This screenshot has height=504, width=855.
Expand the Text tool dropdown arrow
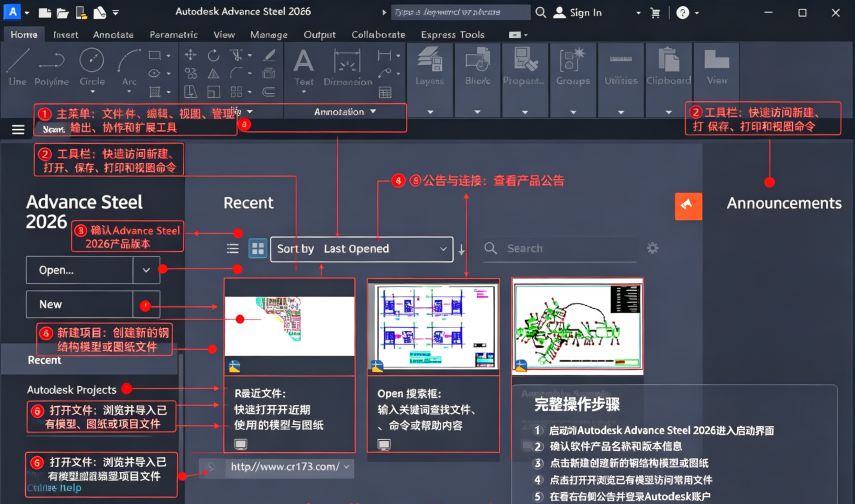click(304, 92)
